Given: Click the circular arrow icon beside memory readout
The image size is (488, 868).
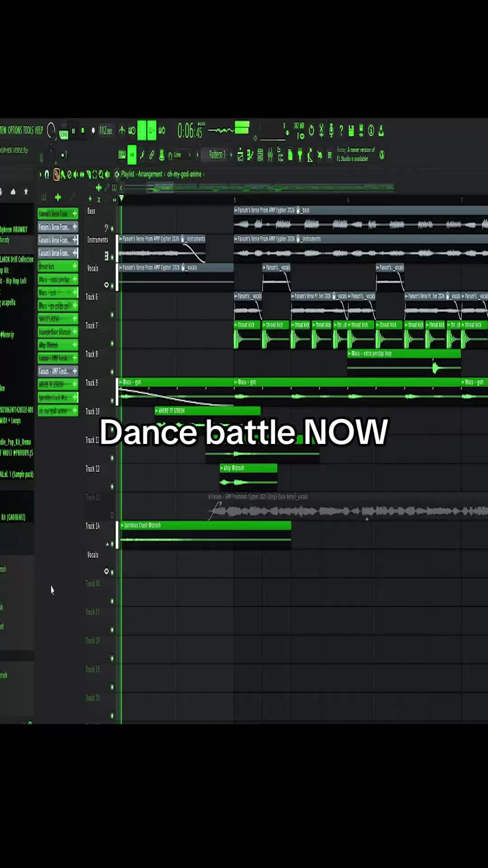Looking at the screenshot, I should pyautogui.click(x=311, y=131).
